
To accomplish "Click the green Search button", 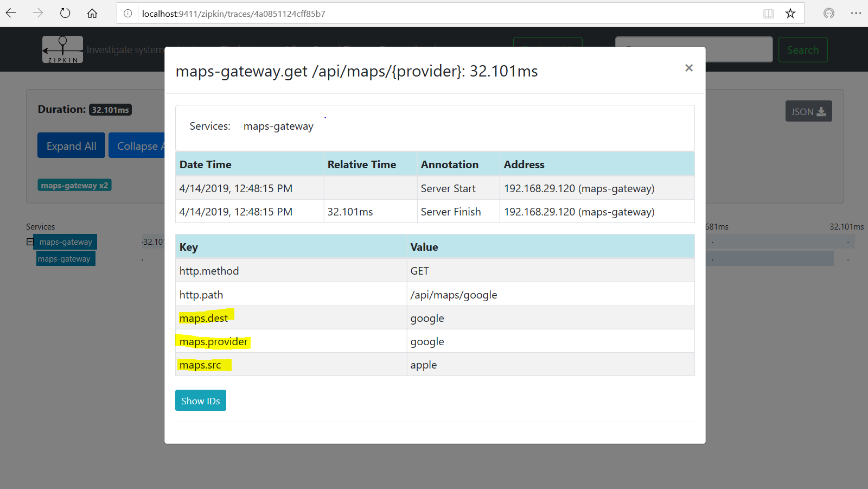I will pos(803,50).
